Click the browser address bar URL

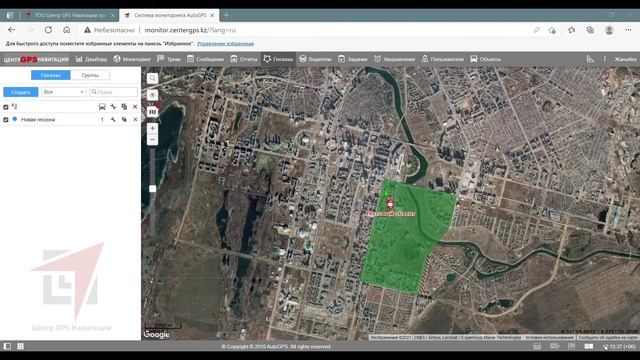tap(190, 30)
